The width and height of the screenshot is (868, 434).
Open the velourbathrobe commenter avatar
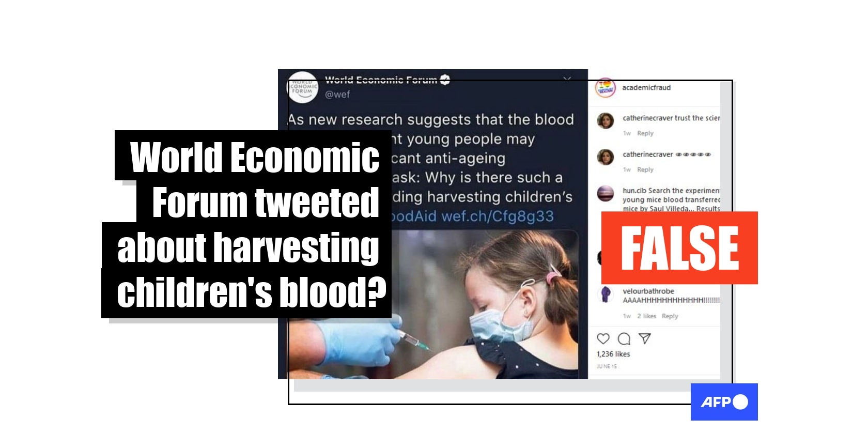pyautogui.click(x=606, y=294)
